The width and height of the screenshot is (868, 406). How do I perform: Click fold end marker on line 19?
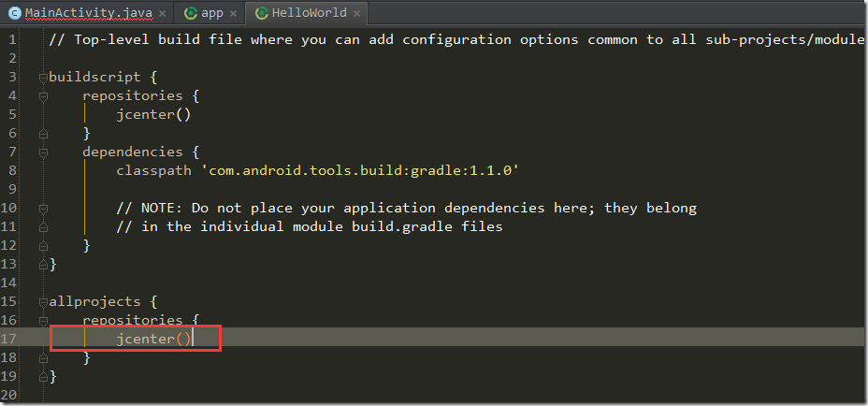point(43,377)
